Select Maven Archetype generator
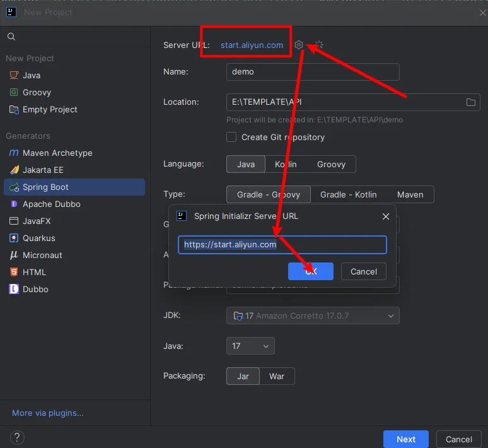 tap(57, 153)
